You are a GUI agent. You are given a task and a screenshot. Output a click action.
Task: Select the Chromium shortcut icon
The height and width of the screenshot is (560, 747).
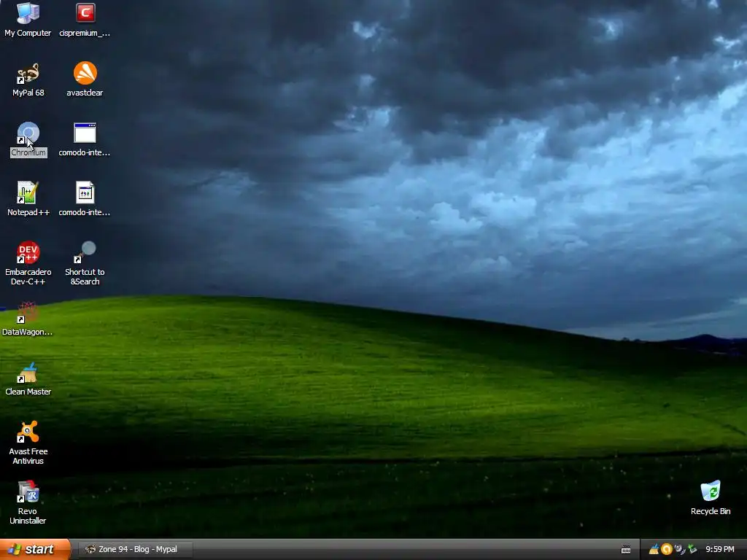click(28, 139)
